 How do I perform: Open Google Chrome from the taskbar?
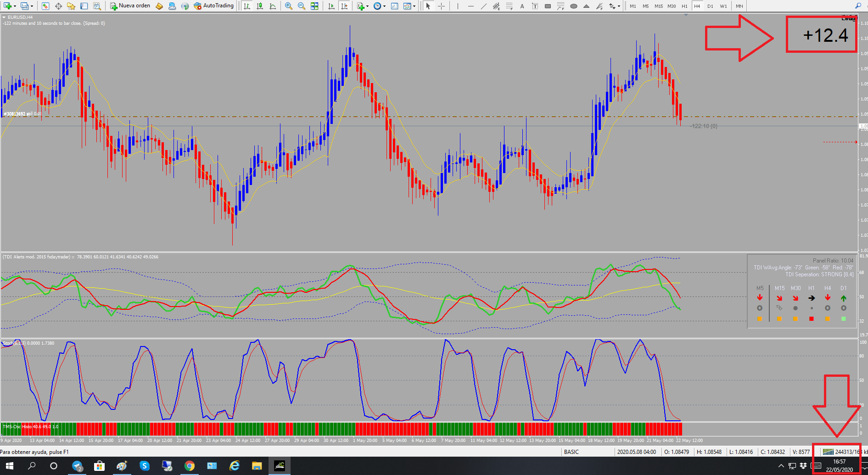click(189, 466)
